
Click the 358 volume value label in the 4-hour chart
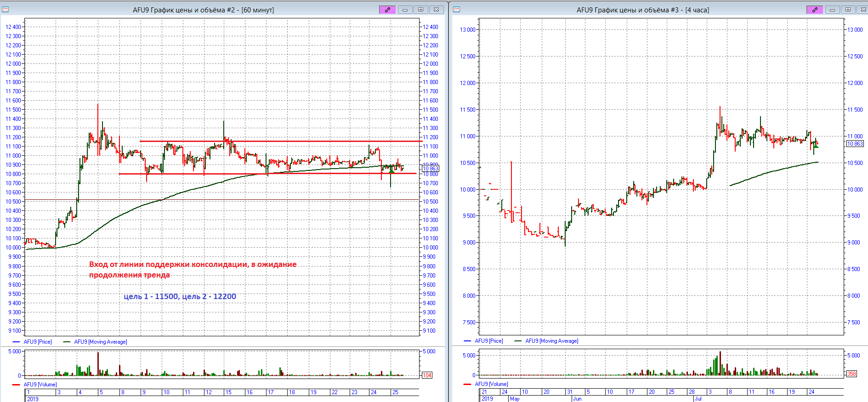(851, 374)
